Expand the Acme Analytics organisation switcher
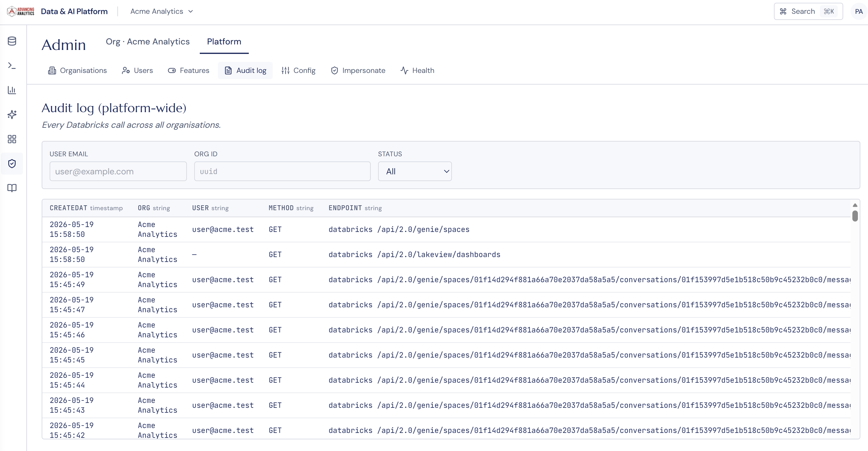 pyautogui.click(x=162, y=11)
